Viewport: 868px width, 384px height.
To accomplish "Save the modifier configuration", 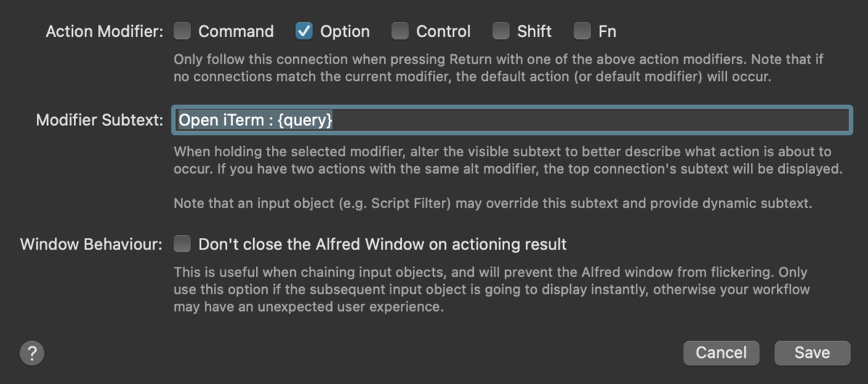I will pyautogui.click(x=812, y=352).
